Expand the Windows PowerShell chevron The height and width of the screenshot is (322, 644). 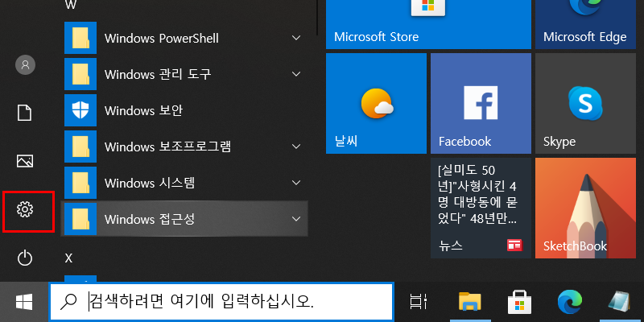point(296,38)
